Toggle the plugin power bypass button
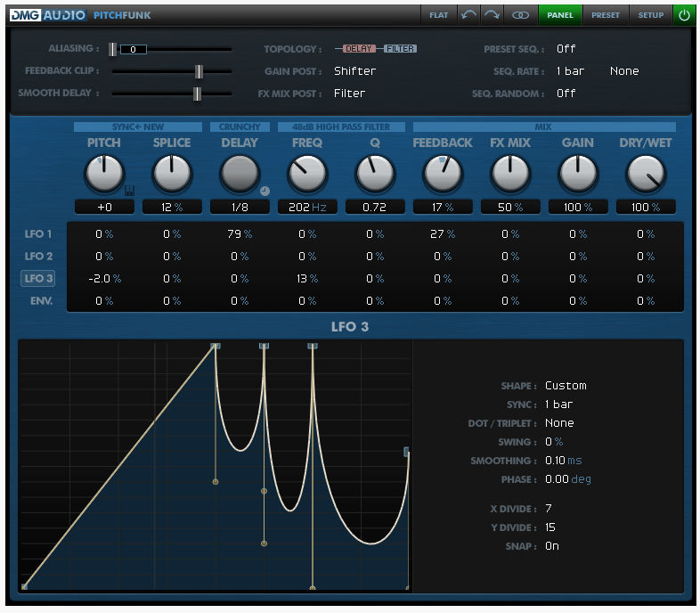The width and height of the screenshot is (700, 613). click(684, 15)
